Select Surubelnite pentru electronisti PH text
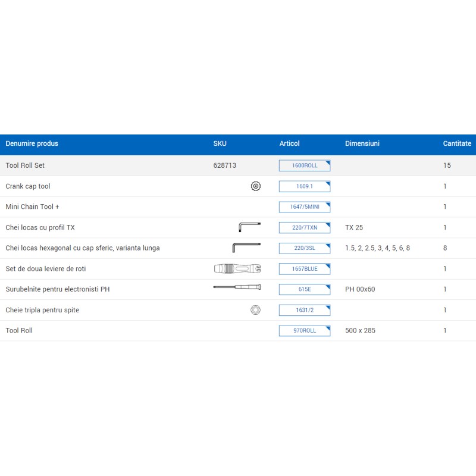The image size is (476, 476). point(58,289)
